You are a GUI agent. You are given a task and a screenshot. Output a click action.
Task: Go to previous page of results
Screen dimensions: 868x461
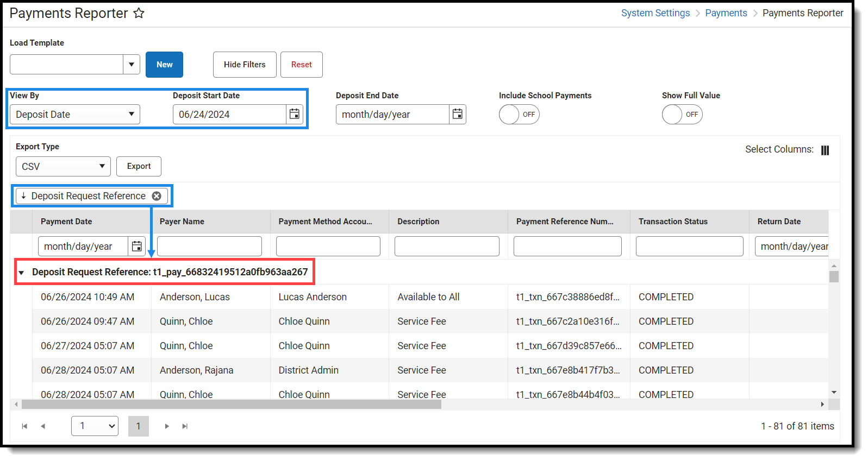click(43, 426)
